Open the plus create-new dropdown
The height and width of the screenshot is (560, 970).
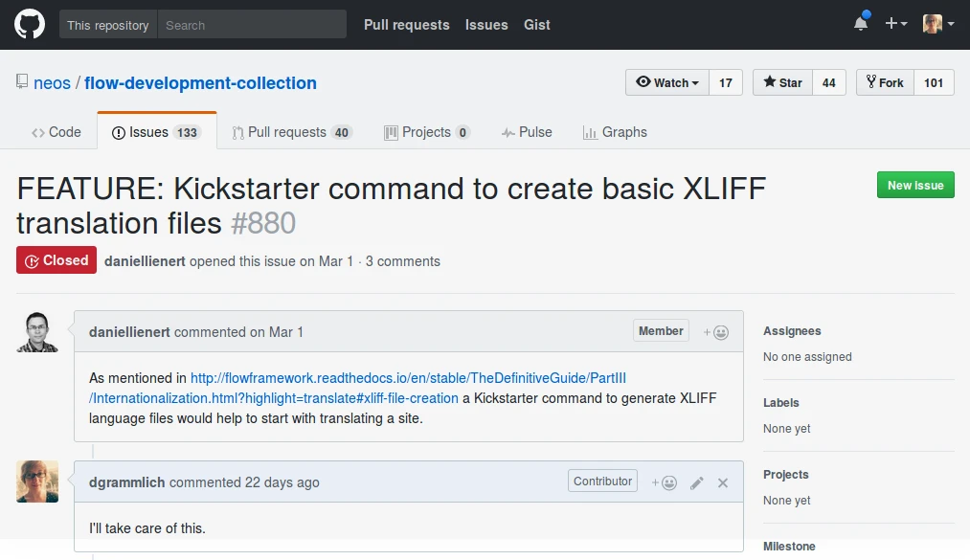point(895,24)
